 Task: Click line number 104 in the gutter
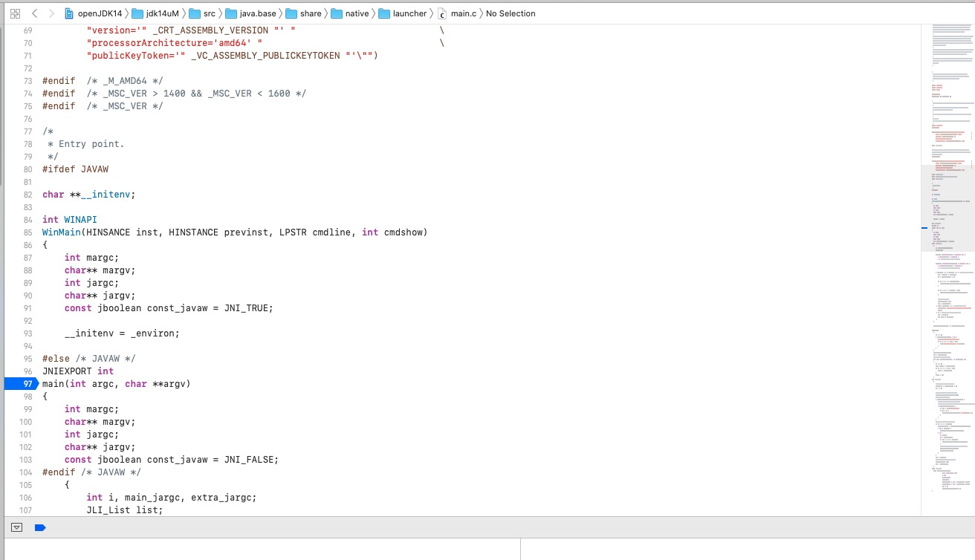(x=26, y=472)
